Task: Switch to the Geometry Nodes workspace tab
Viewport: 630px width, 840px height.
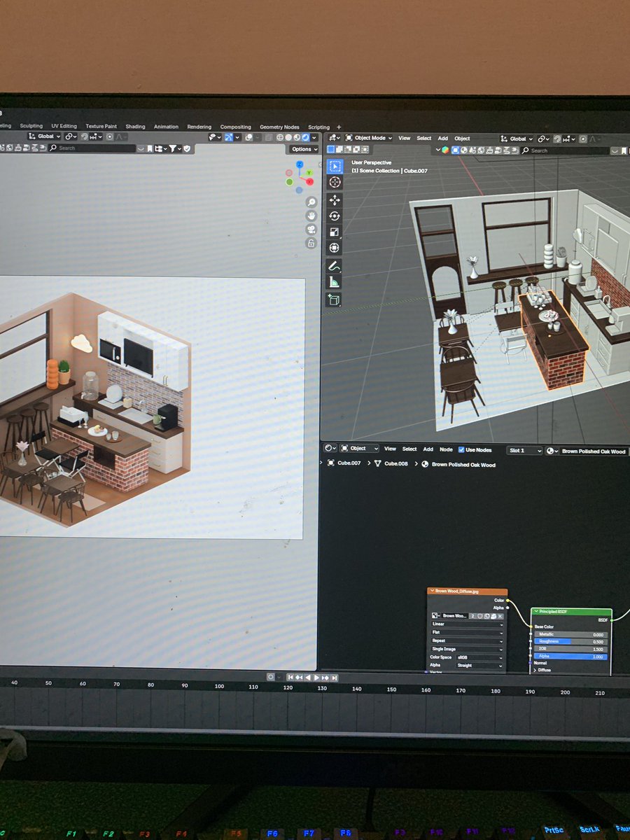Action: (279, 127)
